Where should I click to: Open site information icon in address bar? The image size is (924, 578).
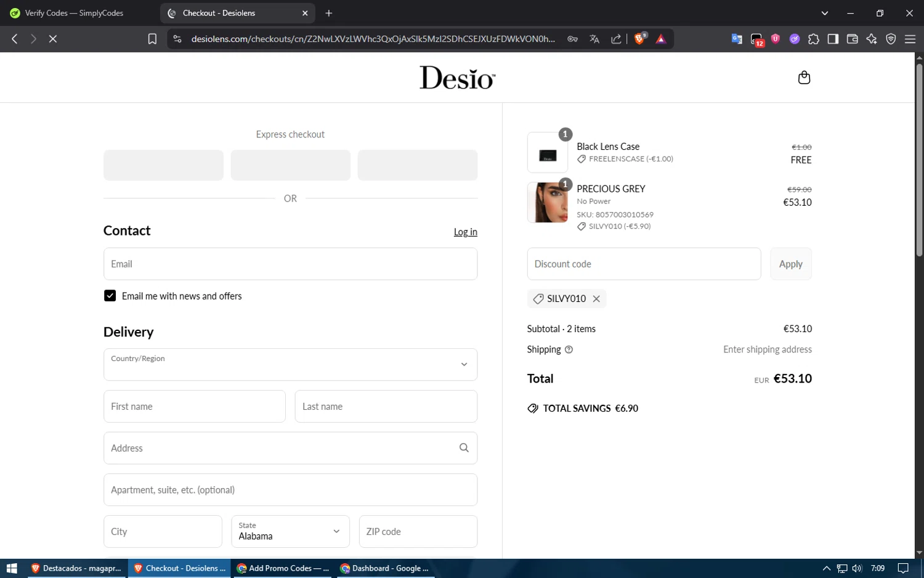point(177,39)
